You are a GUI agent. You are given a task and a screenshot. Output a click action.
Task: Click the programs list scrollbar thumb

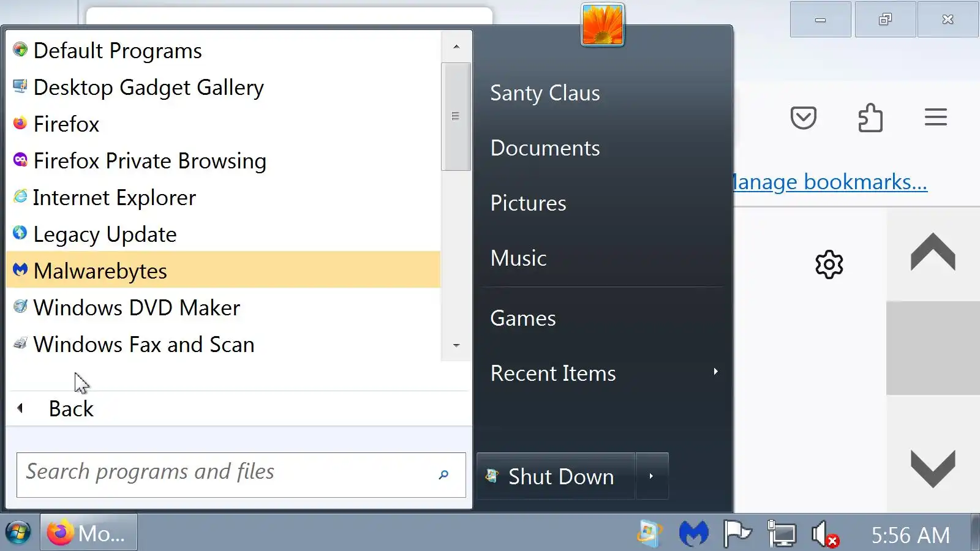point(456,116)
